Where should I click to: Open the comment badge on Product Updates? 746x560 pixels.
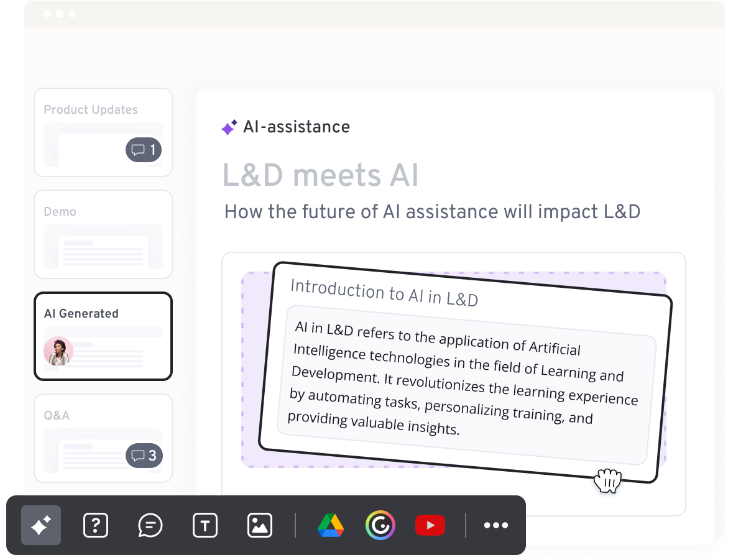[x=144, y=149]
